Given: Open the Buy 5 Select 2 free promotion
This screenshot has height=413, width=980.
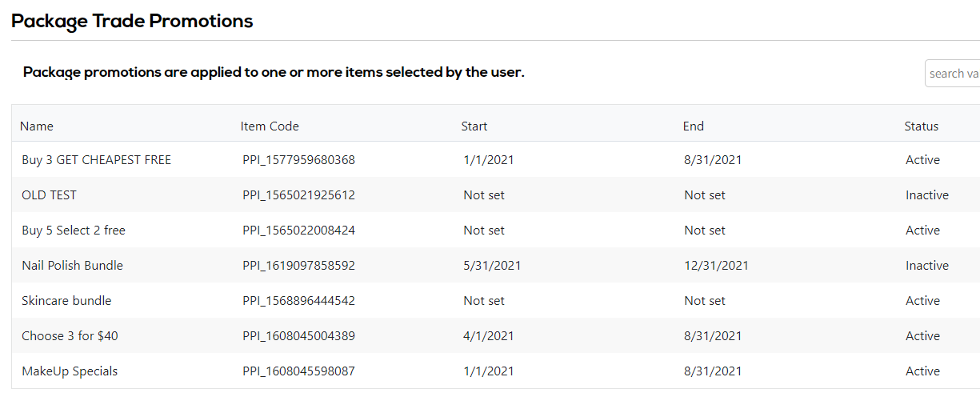Looking at the screenshot, I should (74, 230).
